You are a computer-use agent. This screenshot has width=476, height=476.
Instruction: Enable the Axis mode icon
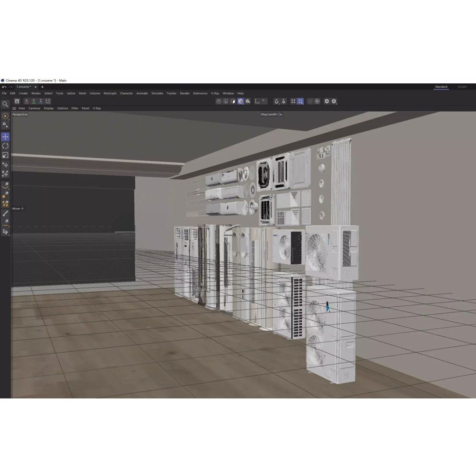[x=257, y=101]
